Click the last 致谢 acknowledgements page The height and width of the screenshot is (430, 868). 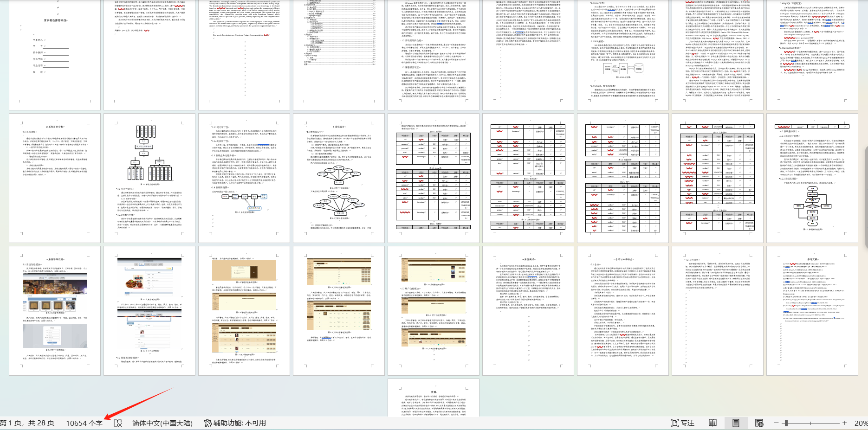(x=434, y=398)
